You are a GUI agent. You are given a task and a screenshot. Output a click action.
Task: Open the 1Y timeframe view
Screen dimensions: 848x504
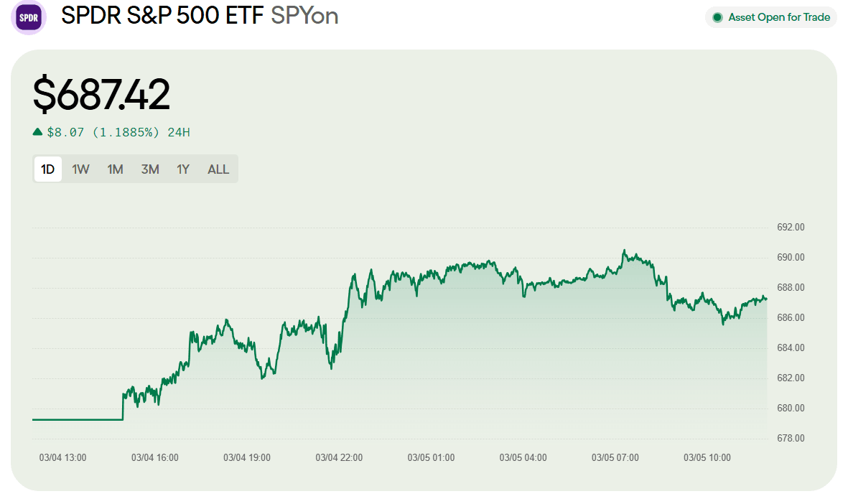pos(182,169)
